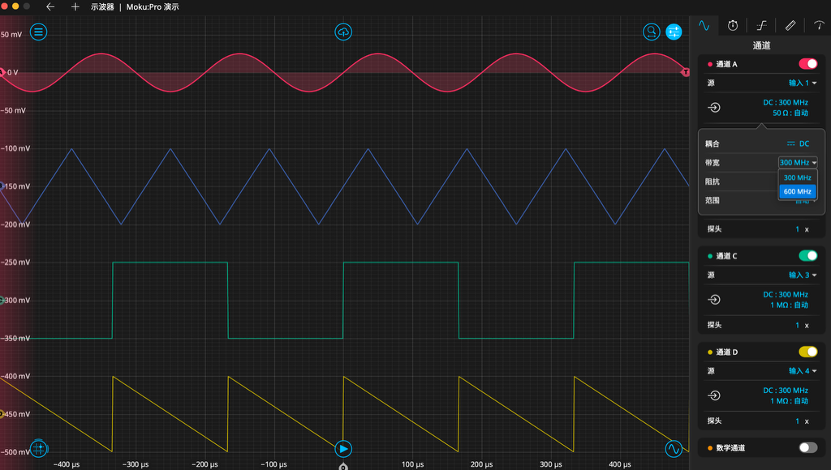This screenshot has height=470, width=832.
Task: Expand the Channel C source dropdown
Action: [x=803, y=275]
